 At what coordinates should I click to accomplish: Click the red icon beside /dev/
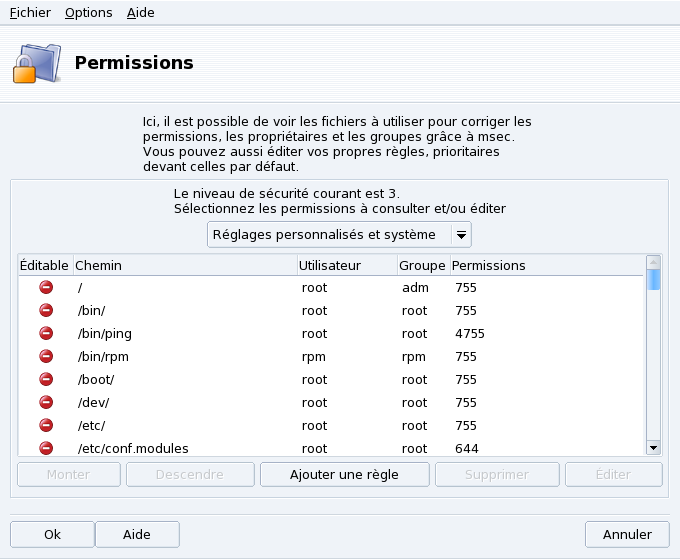tap(46, 402)
